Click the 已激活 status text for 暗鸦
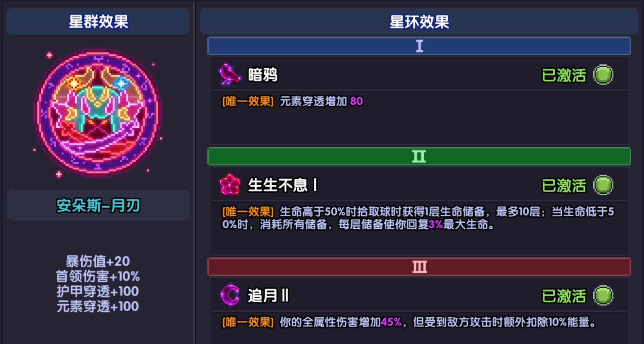The width and height of the screenshot is (644, 344). point(564,75)
